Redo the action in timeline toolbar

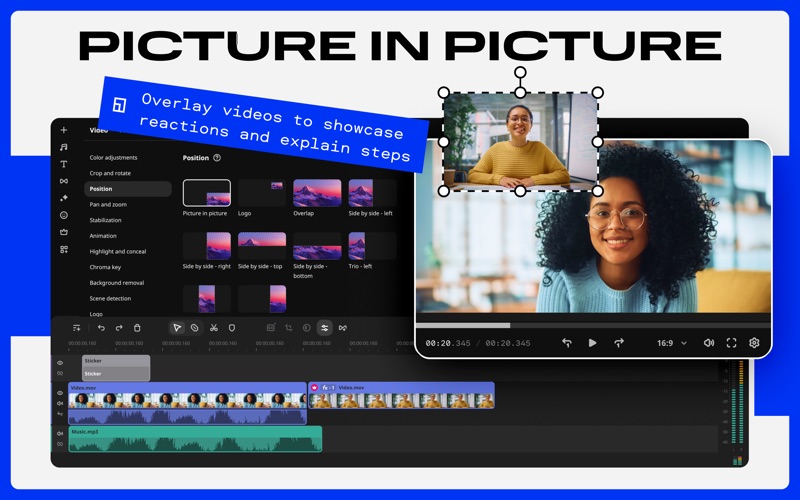[x=119, y=328]
